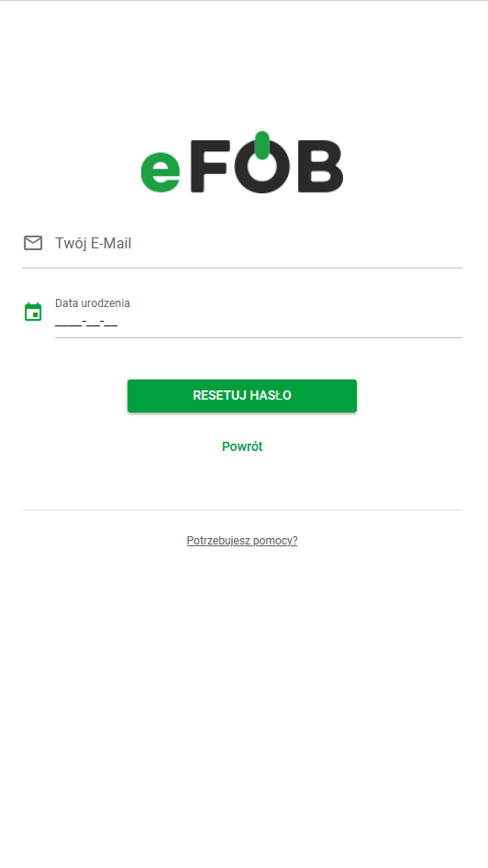Open the "Potrzebujesz pomocy?" help link
The height and width of the screenshot is (868, 488).
[242, 541]
